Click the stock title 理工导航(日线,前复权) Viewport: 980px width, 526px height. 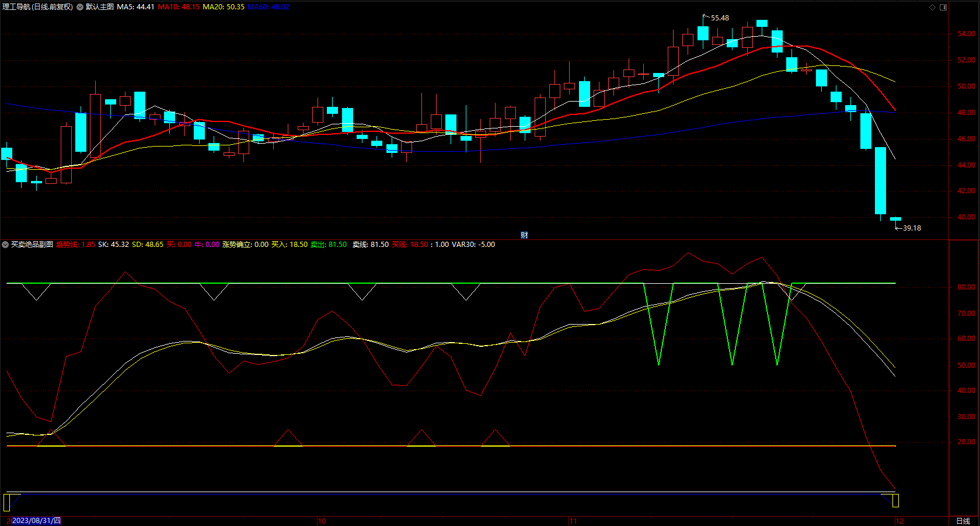click(38, 7)
